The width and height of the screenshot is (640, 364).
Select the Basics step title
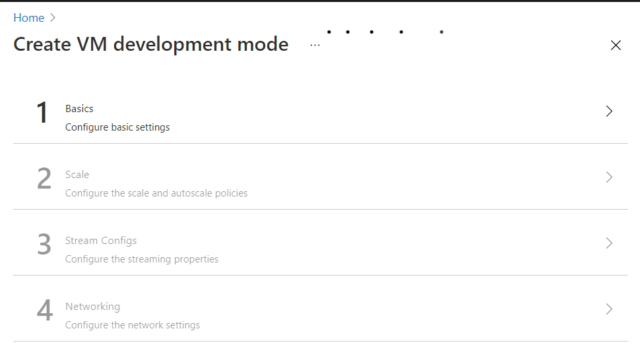click(x=79, y=109)
